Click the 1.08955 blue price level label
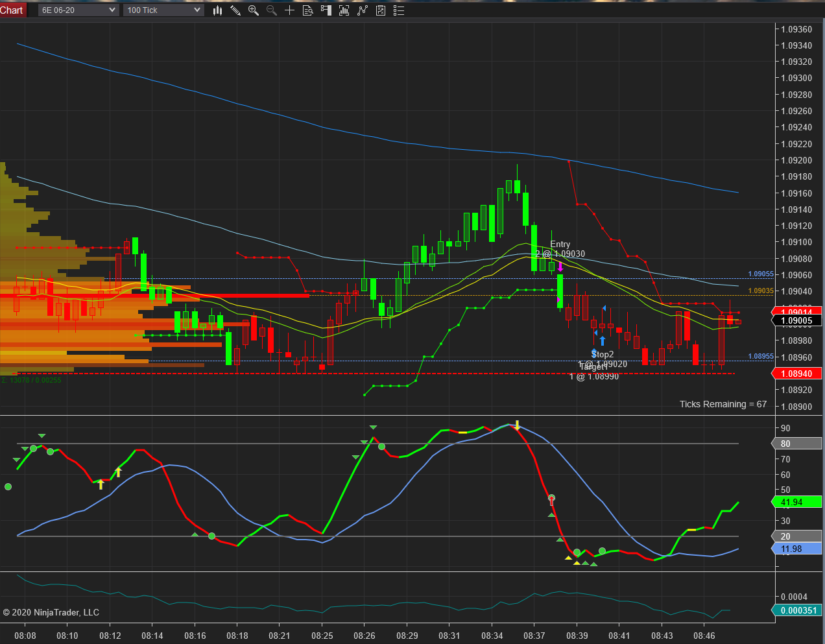Viewport: 825px width, 644px height. coord(761,356)
